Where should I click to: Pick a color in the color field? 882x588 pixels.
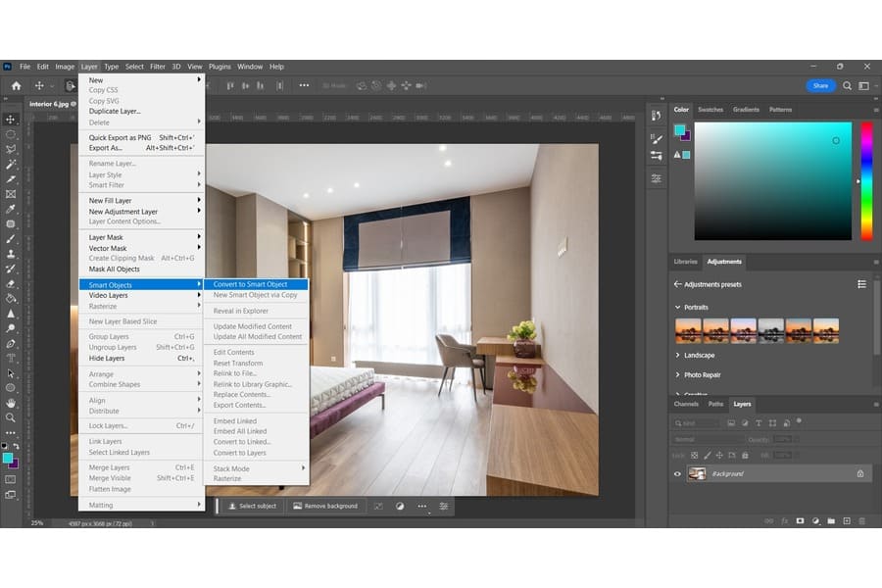773,181
